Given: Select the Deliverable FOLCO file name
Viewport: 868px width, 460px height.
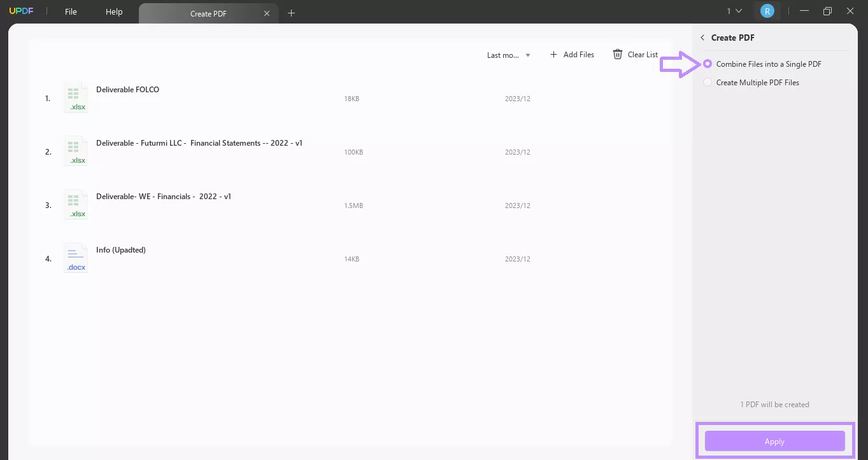Looking at the screenshot, I should [127, 90].
